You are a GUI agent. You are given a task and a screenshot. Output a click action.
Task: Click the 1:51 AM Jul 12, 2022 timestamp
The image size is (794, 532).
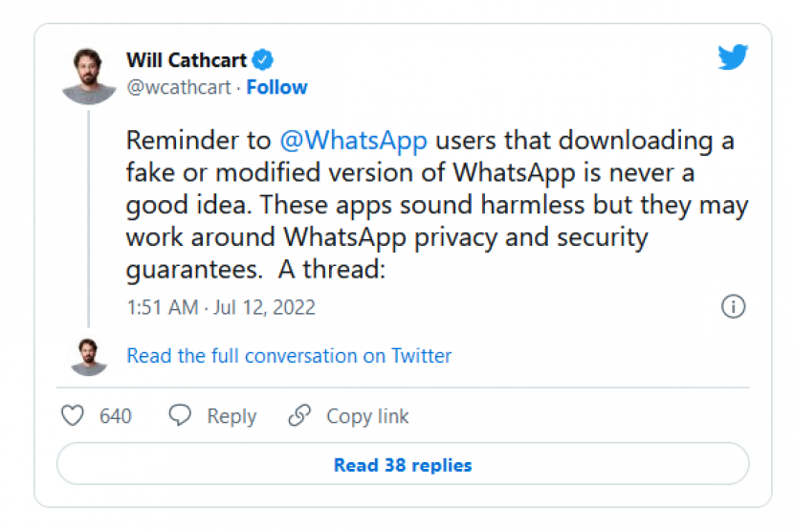[x=221, y=307]
